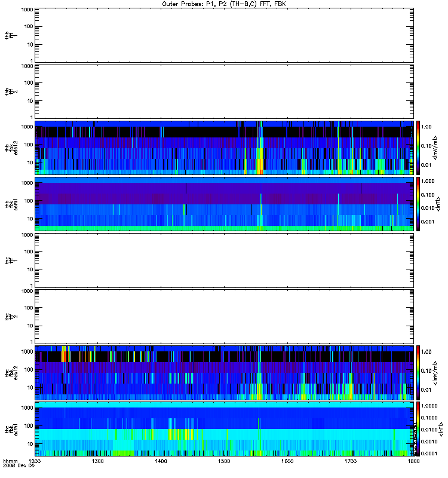Click the thb FFT 1 y-axis title
The width and height of the screenshot is (448, 478).
click(11, 35)
